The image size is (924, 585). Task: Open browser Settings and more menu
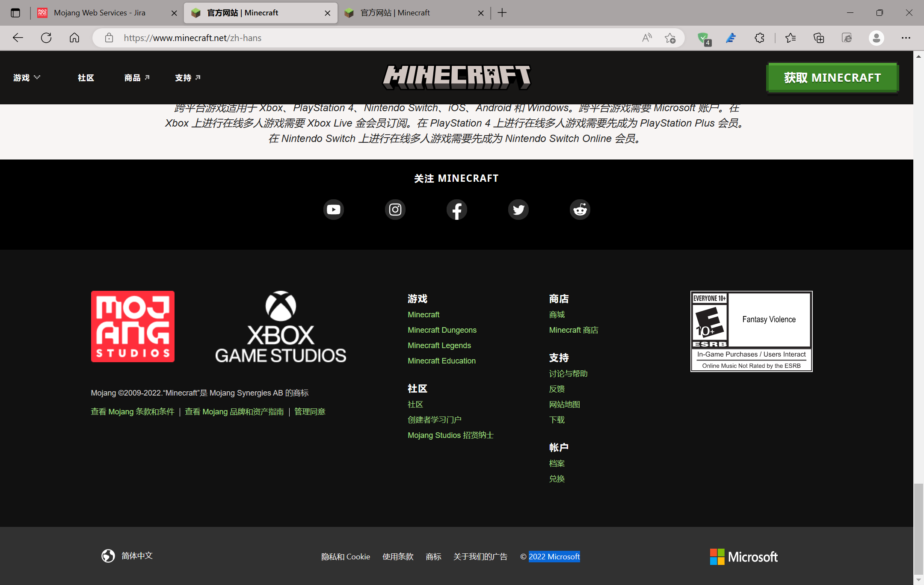pos(906,38)
